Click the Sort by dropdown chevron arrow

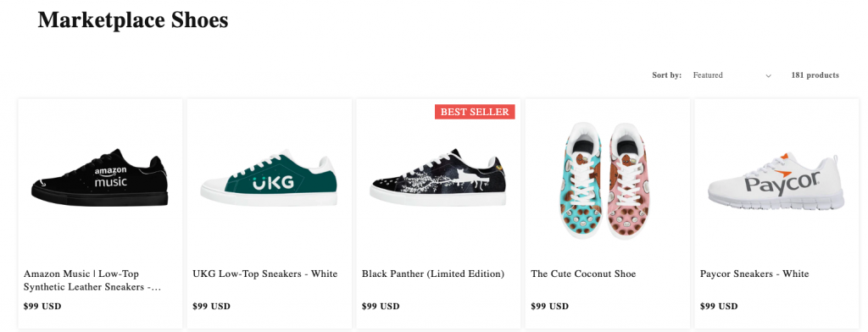[768, 76]
